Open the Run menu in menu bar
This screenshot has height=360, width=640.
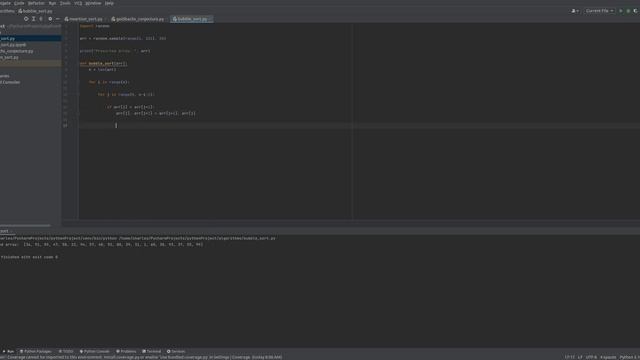pos(52,3)
